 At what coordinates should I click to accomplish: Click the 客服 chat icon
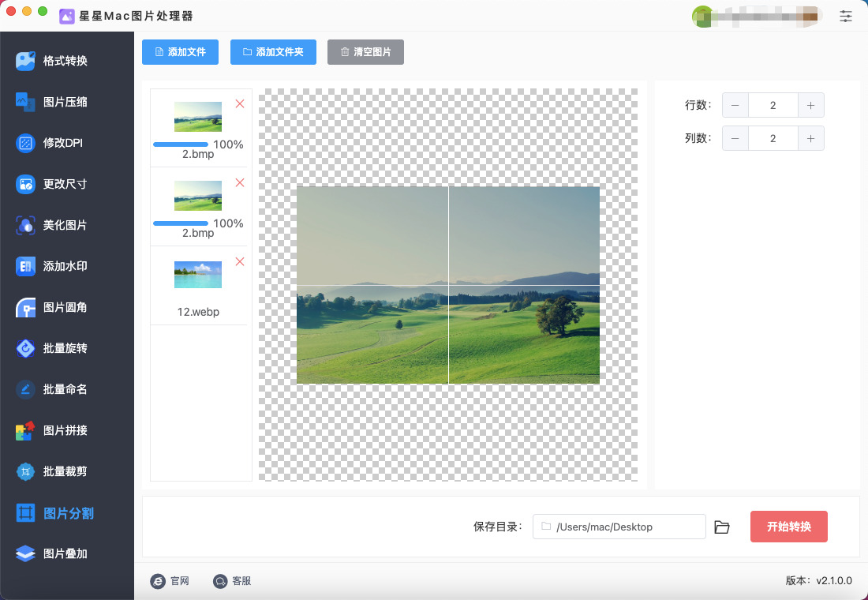pyautogui.click(x=220, y=581)
